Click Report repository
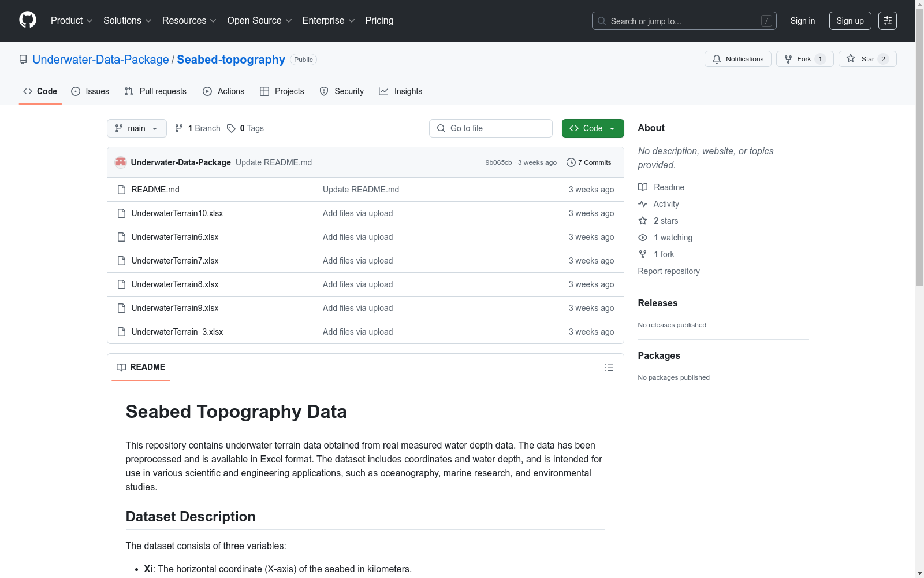The image size is (924, 578). [x=669, y=271]
